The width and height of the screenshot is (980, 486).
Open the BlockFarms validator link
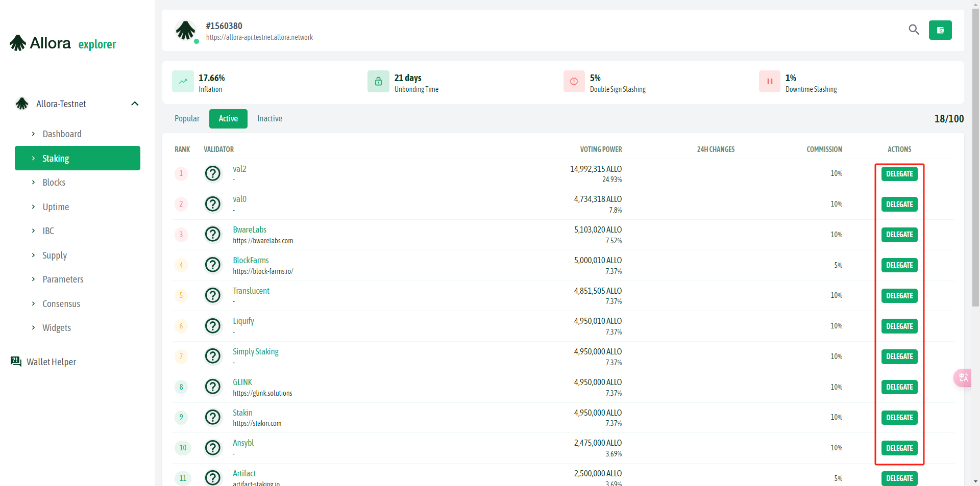[251, 260]
